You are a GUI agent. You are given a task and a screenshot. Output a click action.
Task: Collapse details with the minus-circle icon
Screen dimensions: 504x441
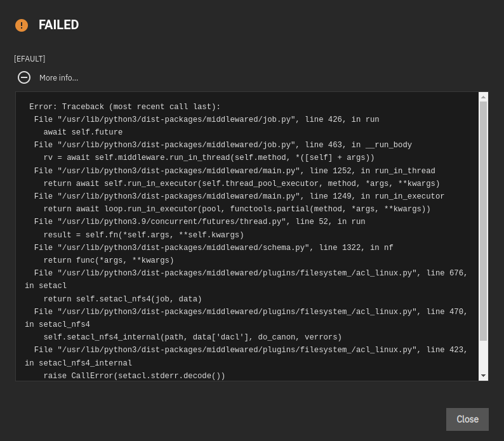(x=24, y=77)
